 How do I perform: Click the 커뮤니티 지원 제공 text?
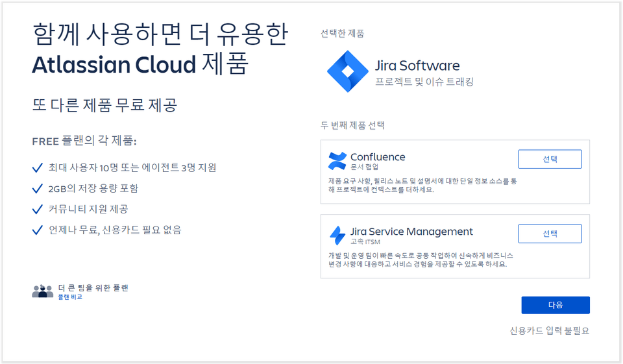88,209
